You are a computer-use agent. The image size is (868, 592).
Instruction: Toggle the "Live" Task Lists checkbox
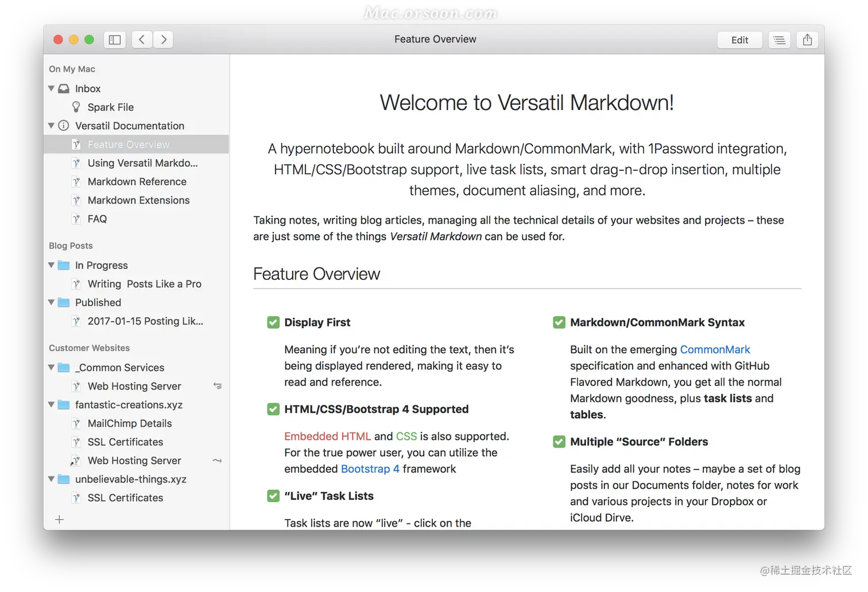273,496
